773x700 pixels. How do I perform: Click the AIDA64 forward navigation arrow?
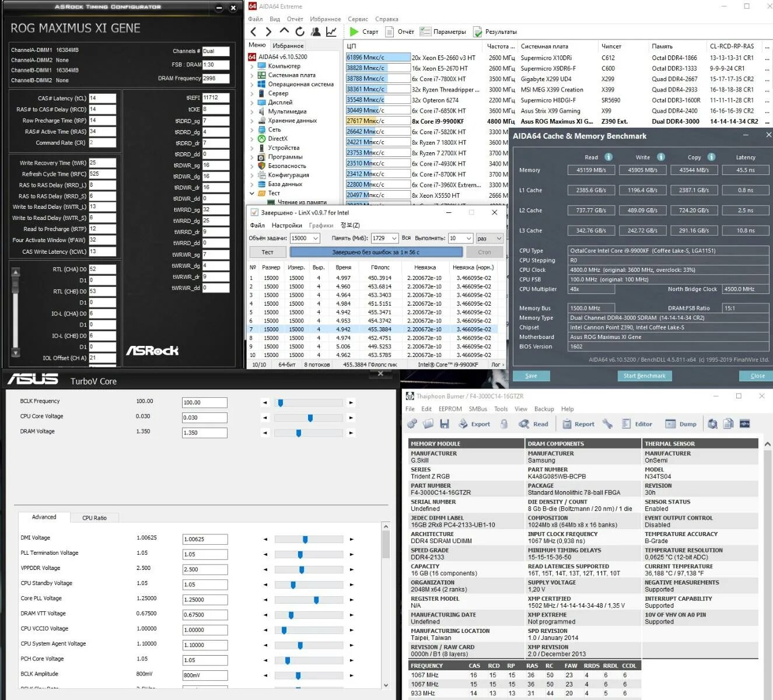(268, 32)
